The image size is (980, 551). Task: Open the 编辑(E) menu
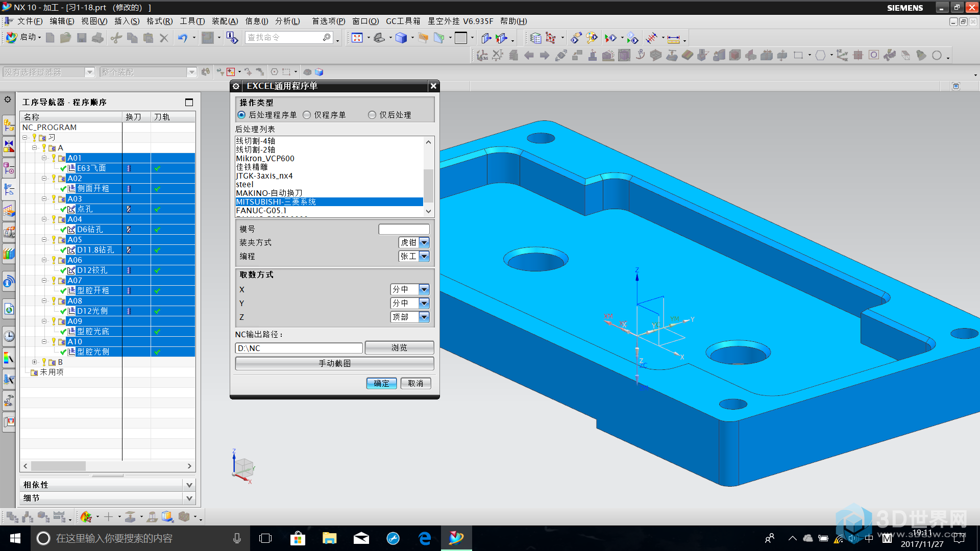tap(62, 21)
